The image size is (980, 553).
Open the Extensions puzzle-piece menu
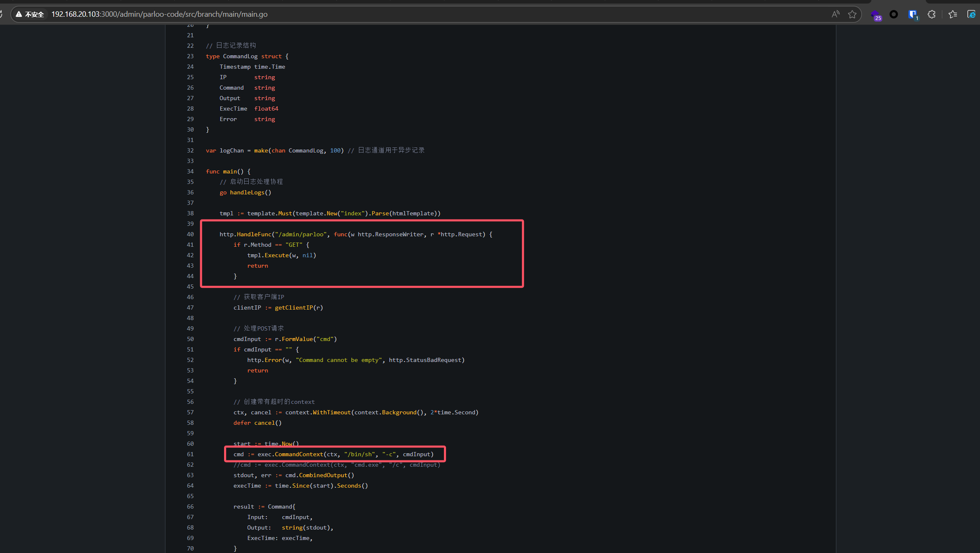click(x=931, y=14)
